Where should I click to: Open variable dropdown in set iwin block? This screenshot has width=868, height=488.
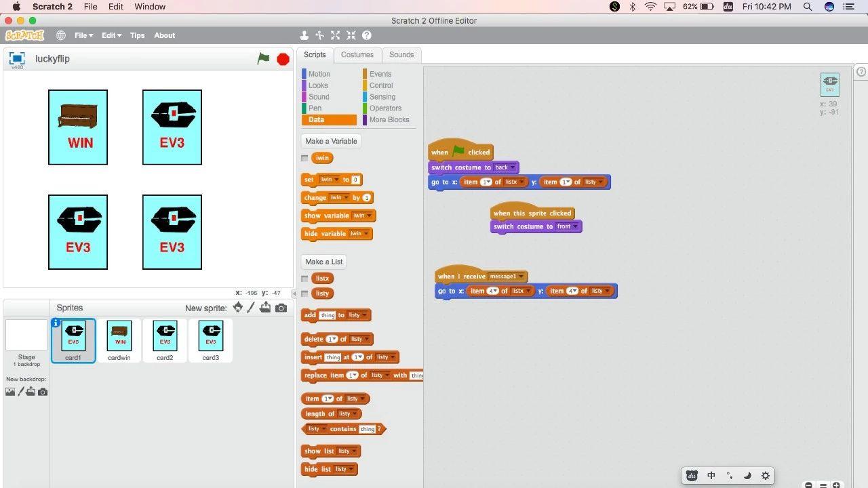click(x=329, y=180)
